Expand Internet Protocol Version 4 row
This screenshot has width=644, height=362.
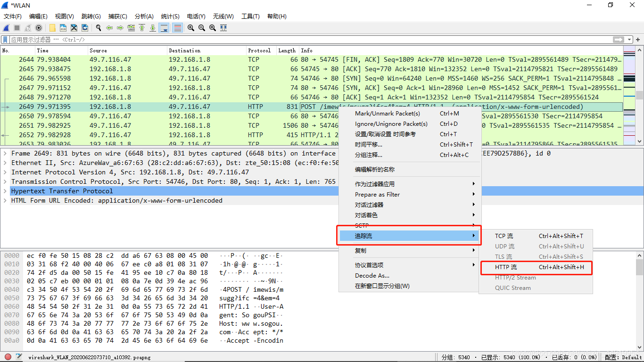tap(5, 172)
